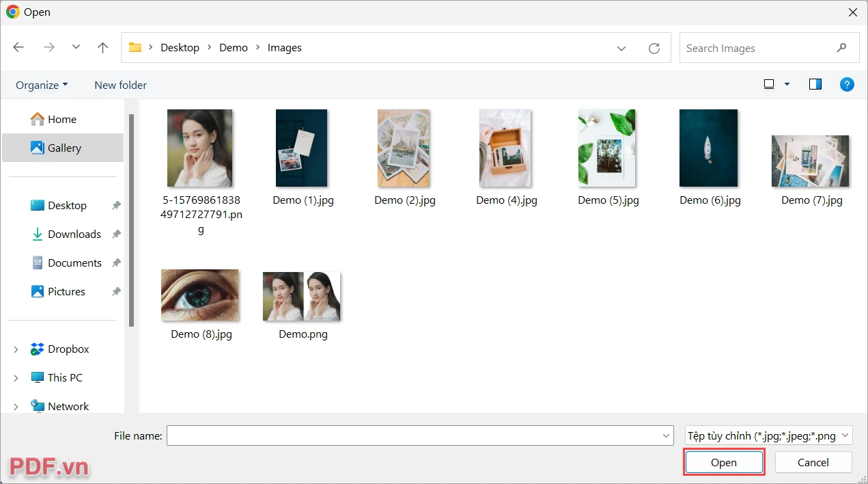
Task: Open the file type filter dropdown
Action: (768, 435)
